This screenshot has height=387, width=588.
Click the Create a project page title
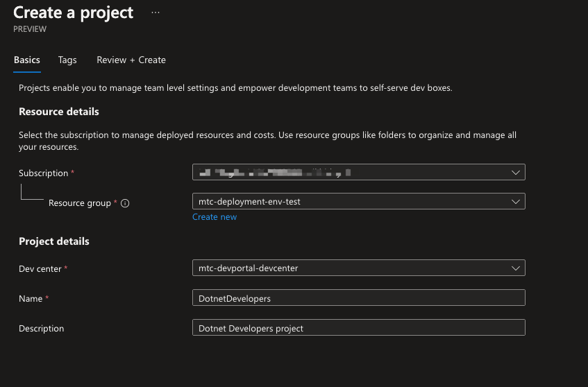coord(74,12)
